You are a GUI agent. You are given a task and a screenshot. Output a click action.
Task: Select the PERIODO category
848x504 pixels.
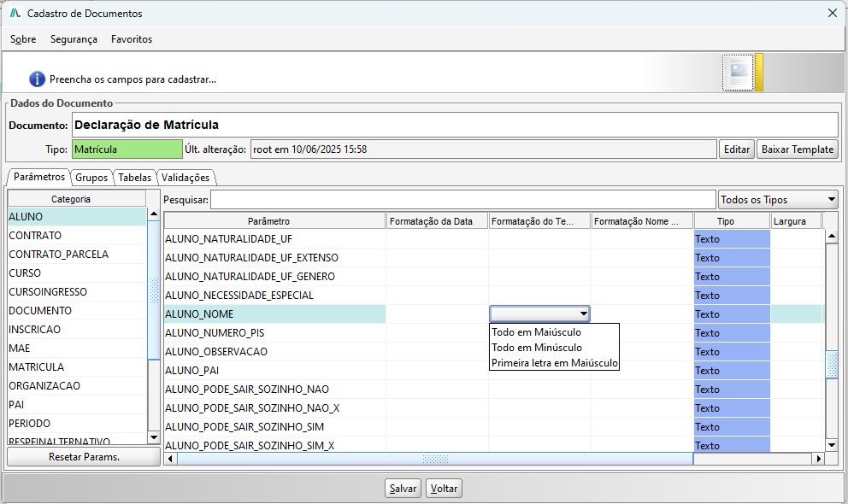(77, 424)
